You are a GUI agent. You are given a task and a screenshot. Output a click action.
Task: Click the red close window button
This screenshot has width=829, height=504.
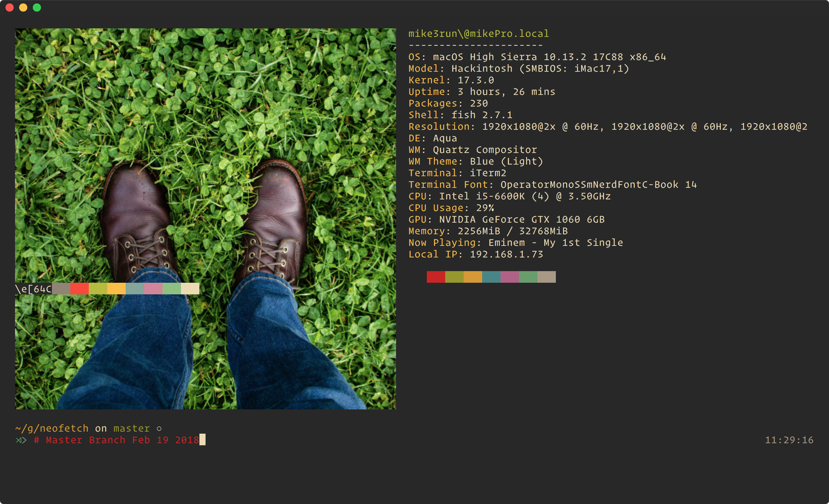10,8
